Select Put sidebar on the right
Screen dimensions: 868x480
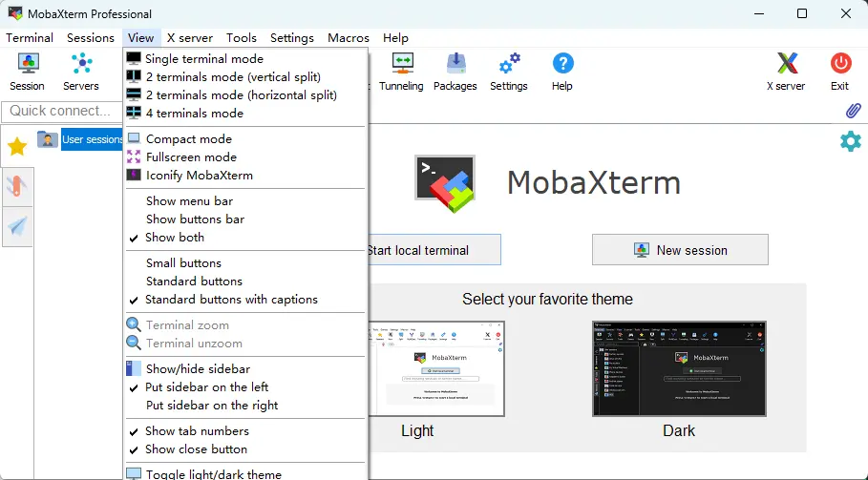[245, 406]
